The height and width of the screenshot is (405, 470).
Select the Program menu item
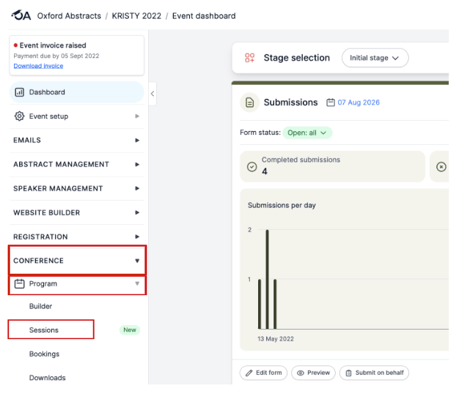[x=77, y=284]
